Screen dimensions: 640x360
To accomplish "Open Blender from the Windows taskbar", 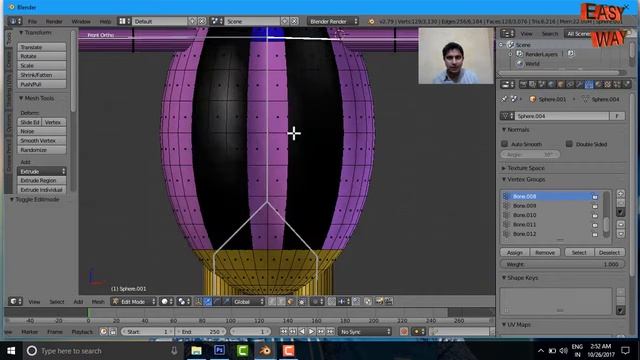I will [265, 351].
